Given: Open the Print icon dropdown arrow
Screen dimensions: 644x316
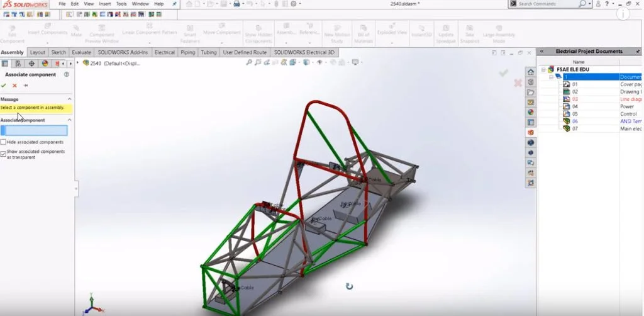Looking at the screenshot, I should click(243, 4).
